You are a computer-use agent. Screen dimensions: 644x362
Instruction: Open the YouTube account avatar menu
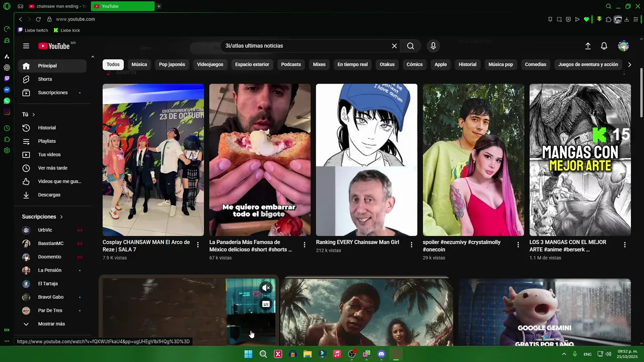[x=623, y=46]
